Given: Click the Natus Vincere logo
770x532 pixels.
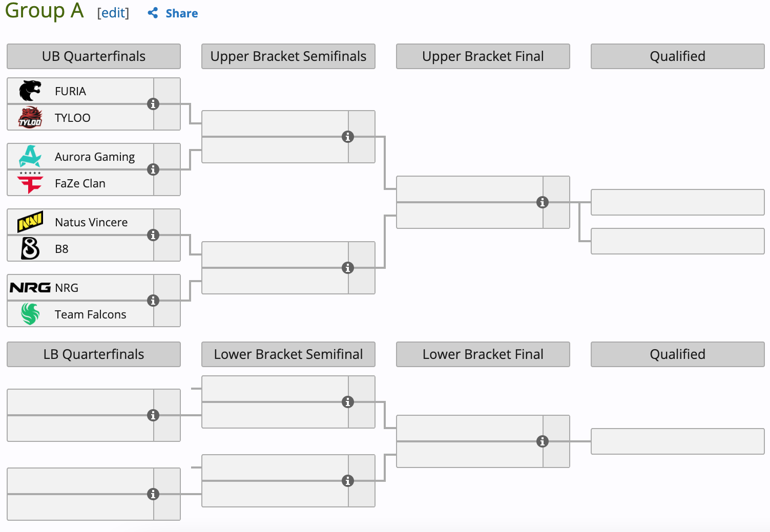Looking at the screenshot, I should 30,222.
